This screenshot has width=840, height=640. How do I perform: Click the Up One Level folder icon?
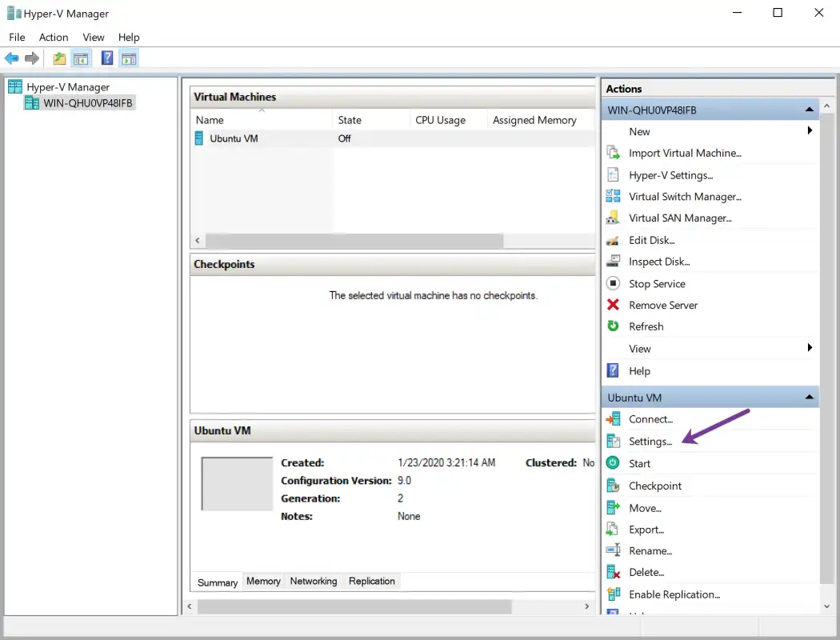point(59,58)
